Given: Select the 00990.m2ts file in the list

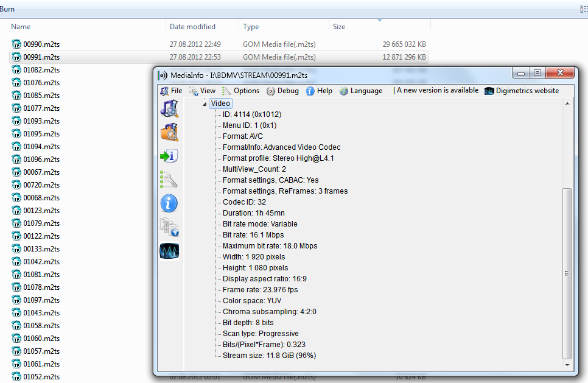Looking at the screenshot, I should pyautogui.click(x=41, y=44).
